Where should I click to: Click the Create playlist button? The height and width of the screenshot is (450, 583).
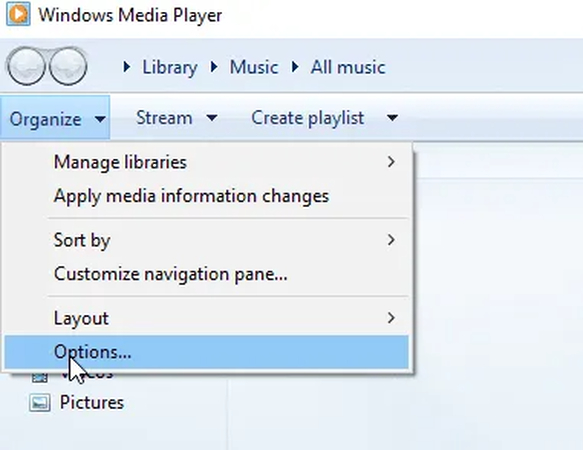click(307, 118)
